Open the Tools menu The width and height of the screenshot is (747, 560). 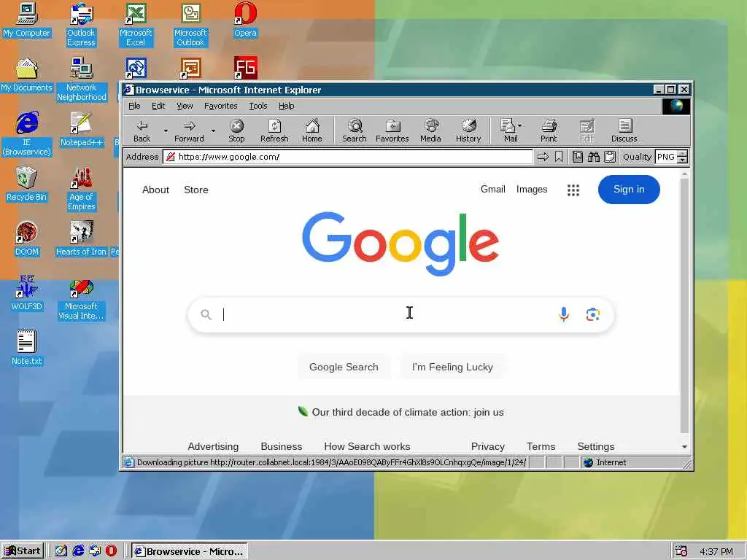click(258, 106)
